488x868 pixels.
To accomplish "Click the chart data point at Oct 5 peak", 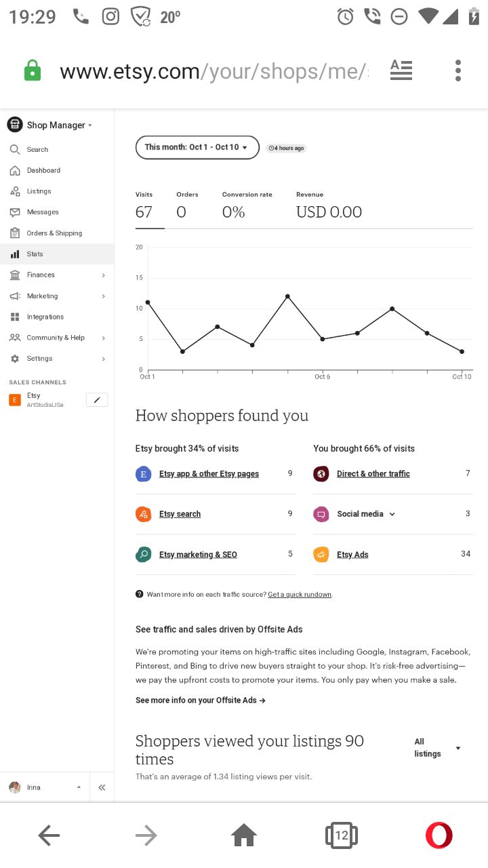I will click(287, 296).
